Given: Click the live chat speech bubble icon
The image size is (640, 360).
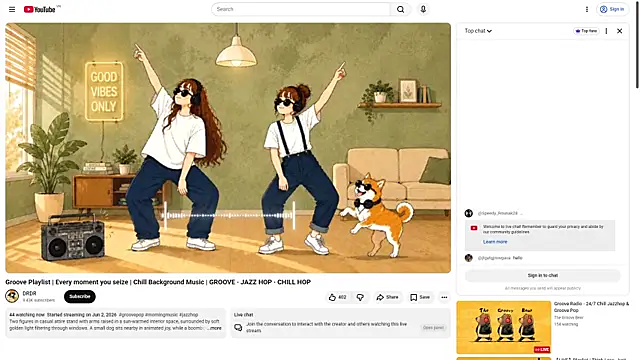Looking at the screenshot, I should pos(238,327).
